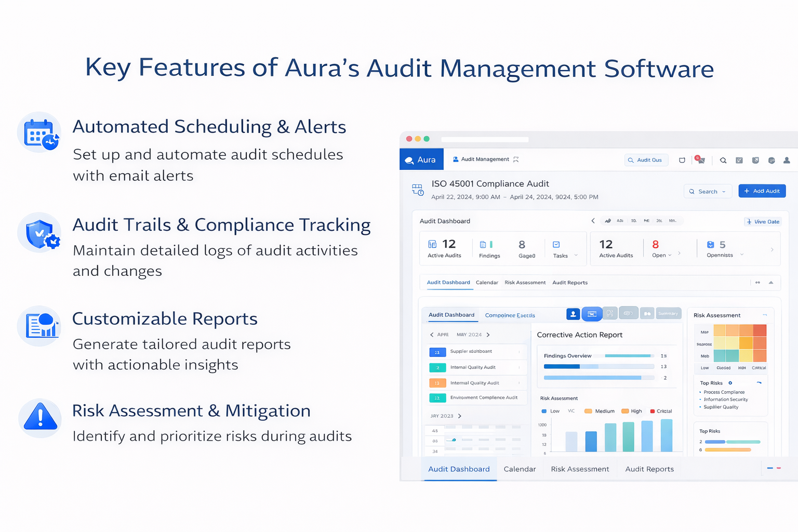Select the highlighted grid view icon above Corrective Action Report
The image size is (798, 532).
tap(592, 314)
